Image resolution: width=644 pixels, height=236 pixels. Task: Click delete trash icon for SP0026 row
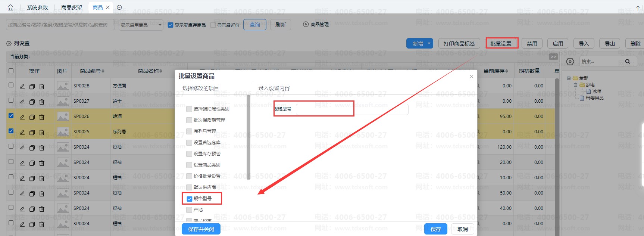(42, 117)
